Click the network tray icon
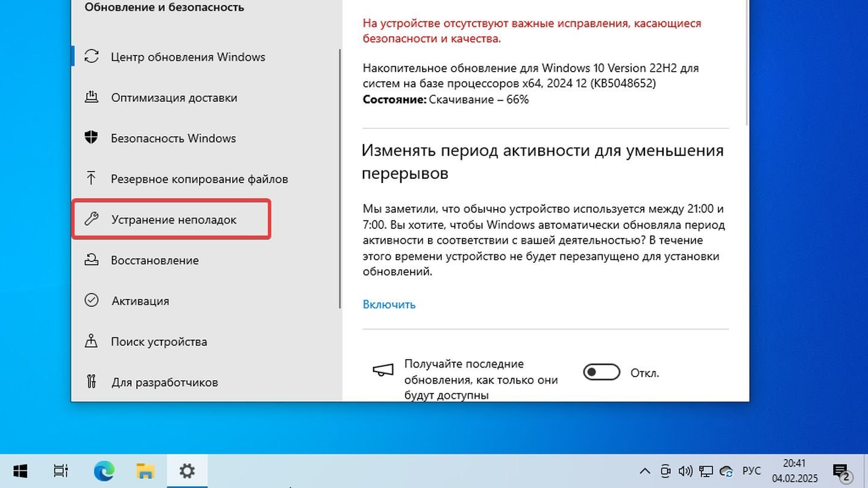This screenshot has height=488, width=868. tap(706, 471)
